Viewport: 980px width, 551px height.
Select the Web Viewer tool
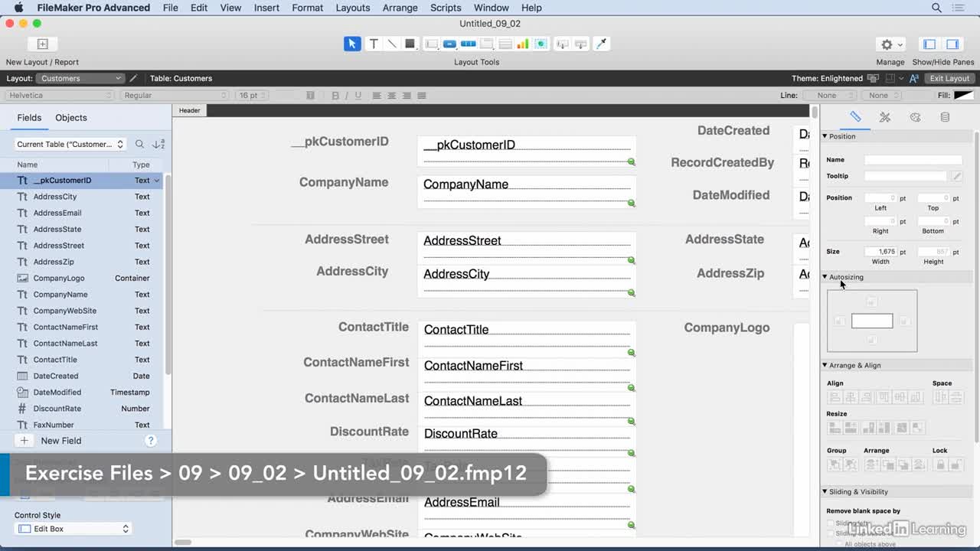(x=541, y=44)
